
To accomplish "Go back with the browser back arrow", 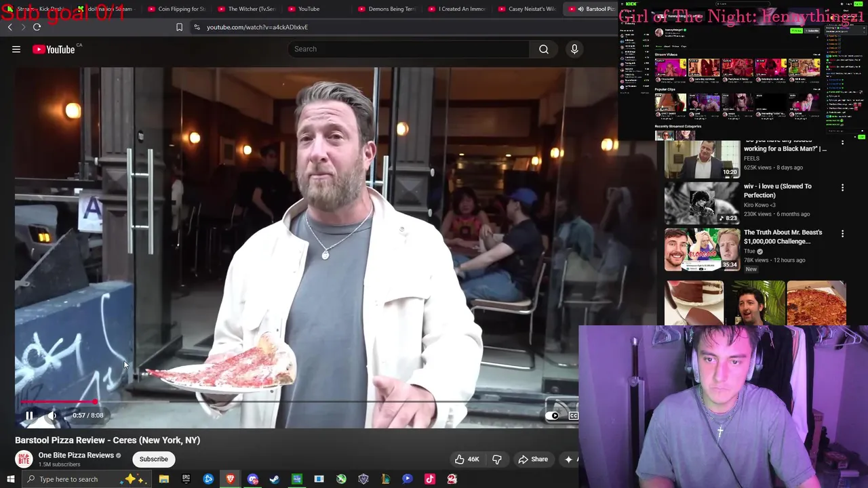I will (x=9, y=27).
